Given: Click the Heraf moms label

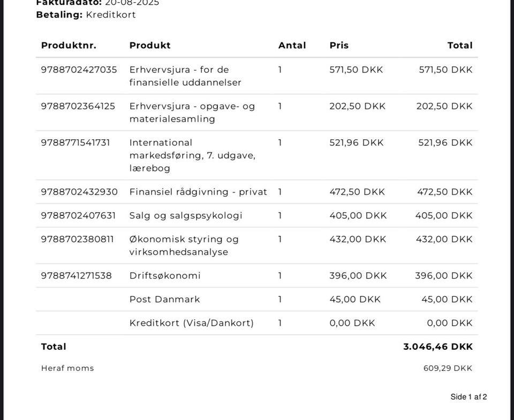Looking at the screenshot, I should [67, 368].
